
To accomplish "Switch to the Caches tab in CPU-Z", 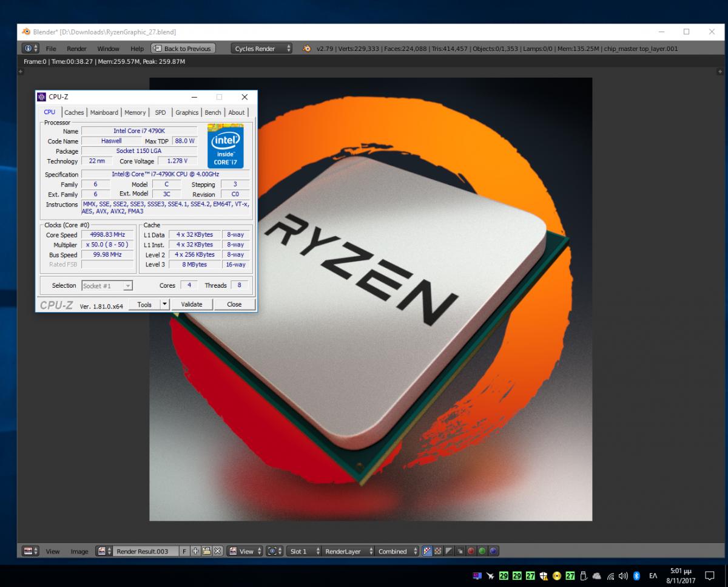I will click(74, 112).
